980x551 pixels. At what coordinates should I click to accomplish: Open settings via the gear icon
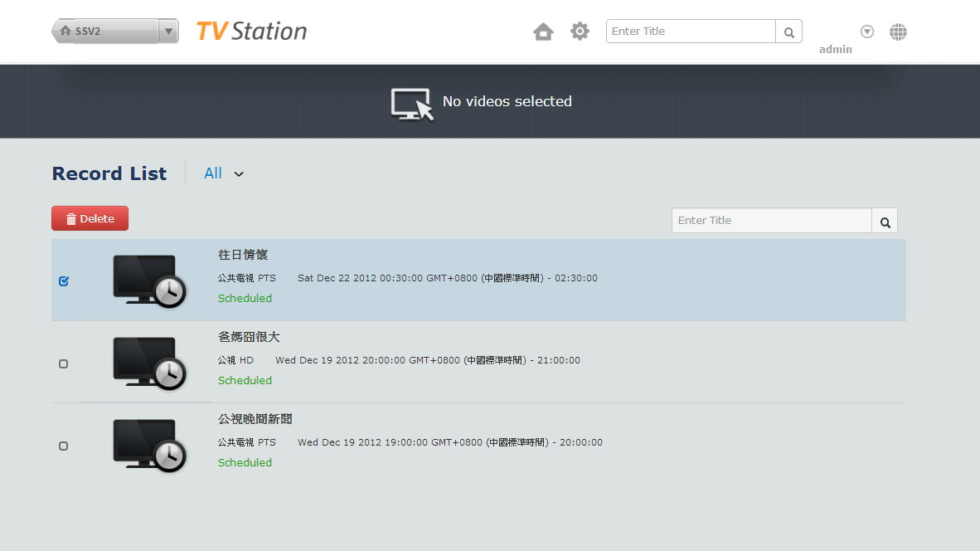pos(580,32)
